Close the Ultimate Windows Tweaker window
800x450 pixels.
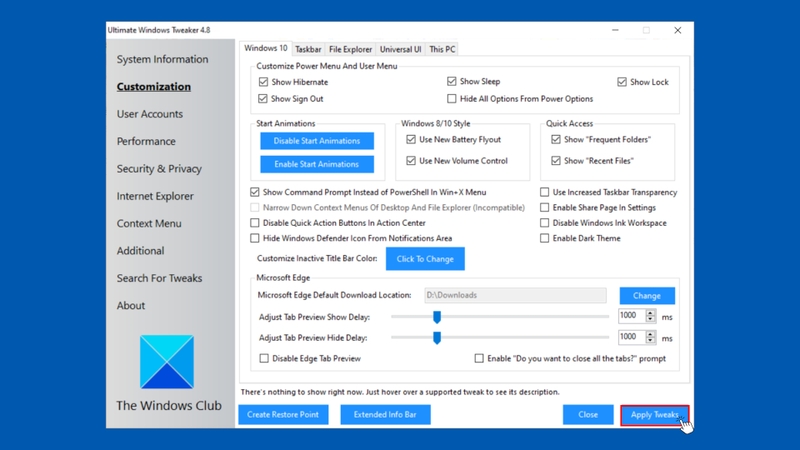click(x=678, y=30)
